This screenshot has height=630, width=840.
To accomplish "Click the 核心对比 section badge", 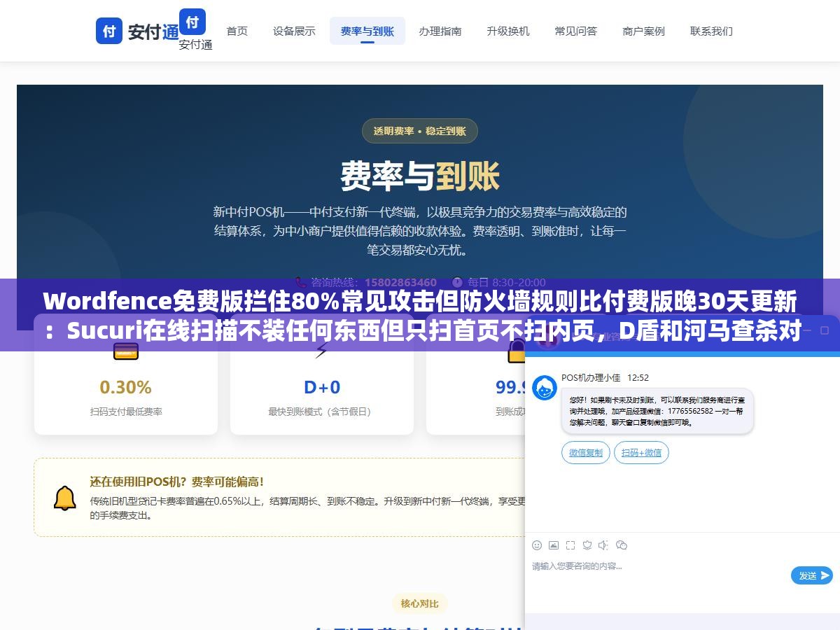I will pyautogui.click(x=420, y=603).
